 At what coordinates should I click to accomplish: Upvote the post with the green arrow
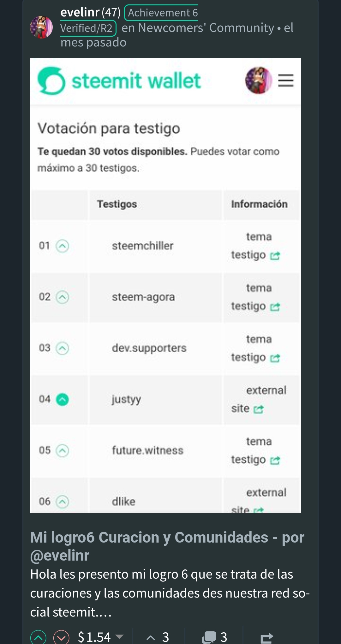tap(38, 638)
